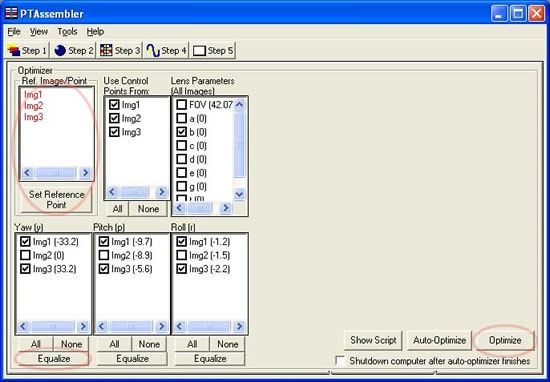Minimize the PTAssembler window
Screen dimensions: 550x382
(x=499, y=14)
